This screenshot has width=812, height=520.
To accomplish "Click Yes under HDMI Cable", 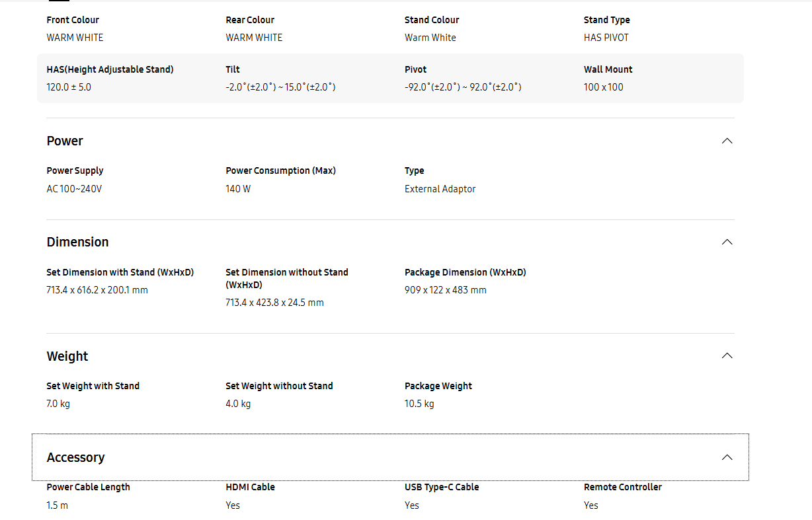I will pos(233,505).
